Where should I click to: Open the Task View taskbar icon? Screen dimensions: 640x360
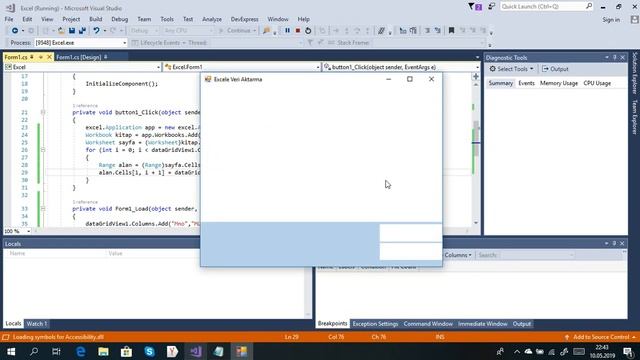pyautogui.click(x=57, y=351)
